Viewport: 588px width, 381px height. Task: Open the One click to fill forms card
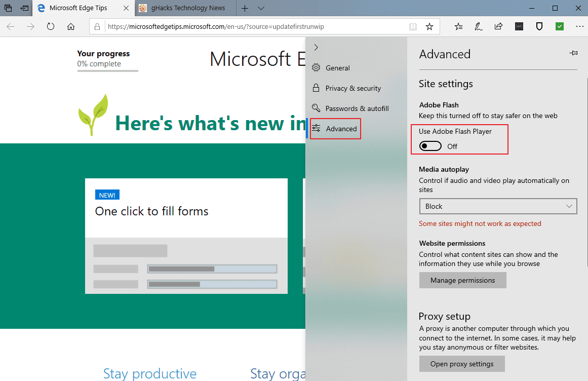[x=186, y=236]
